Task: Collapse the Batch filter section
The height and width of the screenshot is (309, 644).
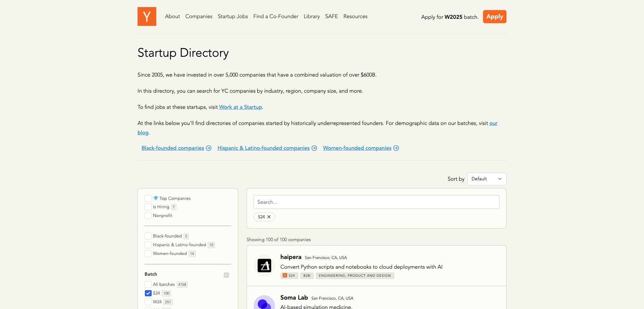Action: pyautogui.click(x=226, y=275)
